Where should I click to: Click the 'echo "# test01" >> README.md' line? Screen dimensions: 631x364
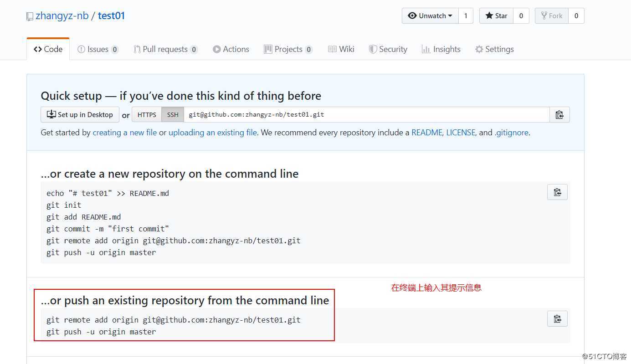pos(108,193)
